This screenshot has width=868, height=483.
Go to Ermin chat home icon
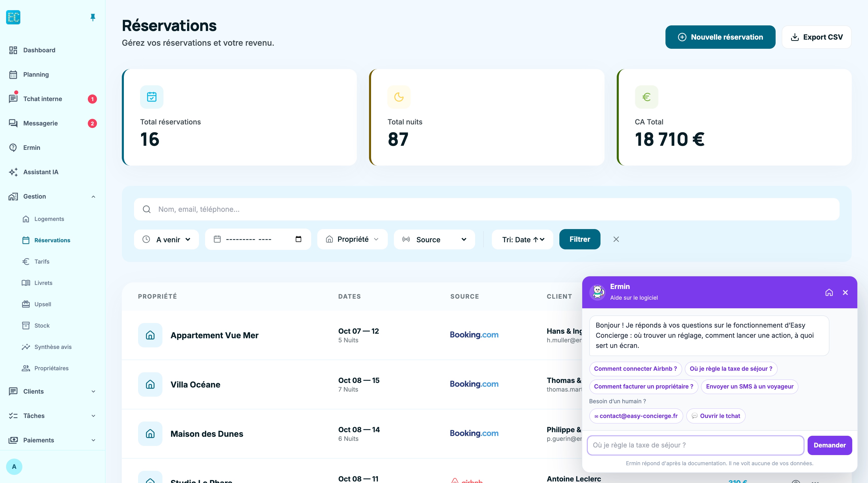pyautogui.click(x=829, y=293)
